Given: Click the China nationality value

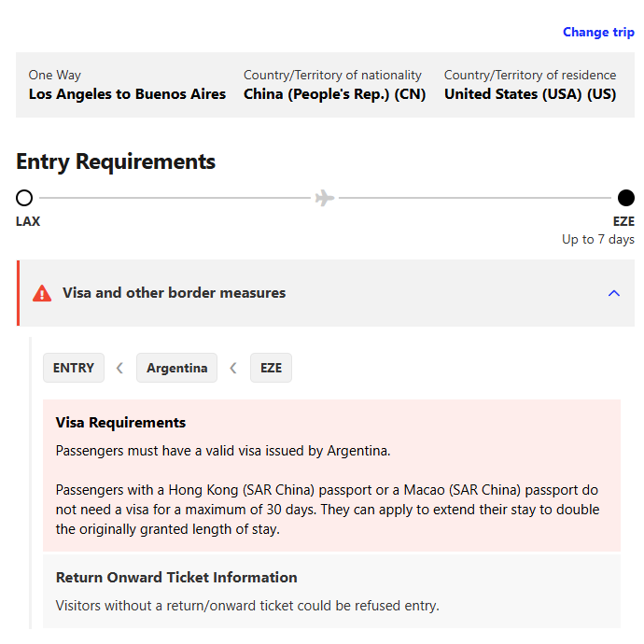Looking at the screenshot, I should 334,94.
